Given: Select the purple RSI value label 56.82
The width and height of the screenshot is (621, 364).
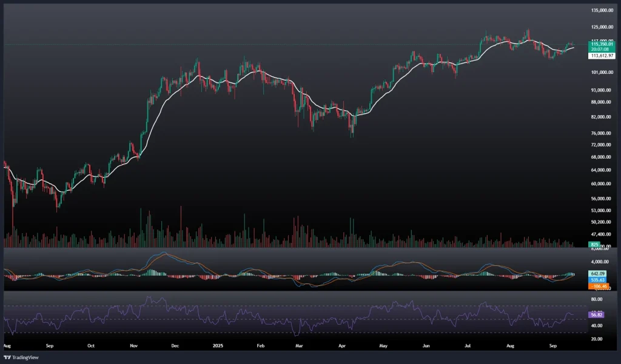Looking at the screenshot, I should coord(596,315).
